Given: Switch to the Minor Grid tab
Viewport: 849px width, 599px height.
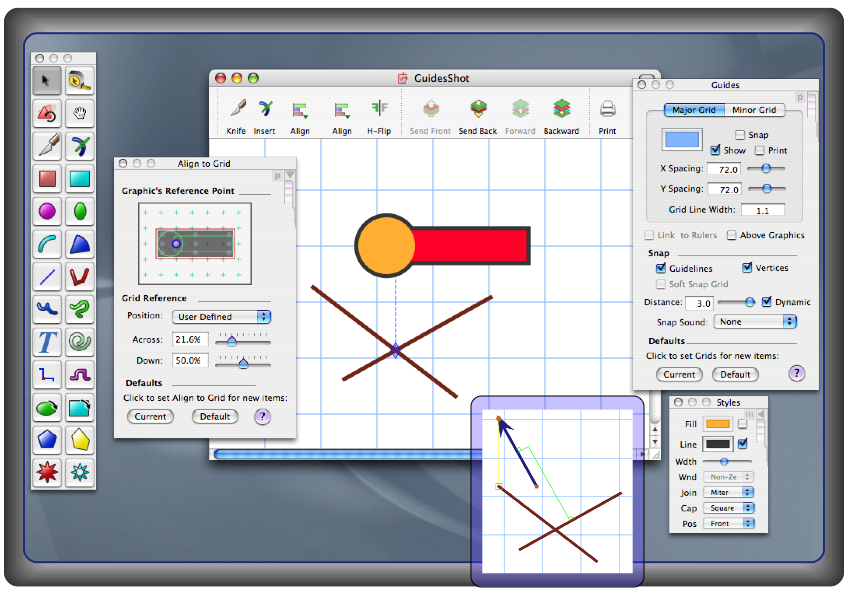Looking at the screenshot, I should 754,110.
